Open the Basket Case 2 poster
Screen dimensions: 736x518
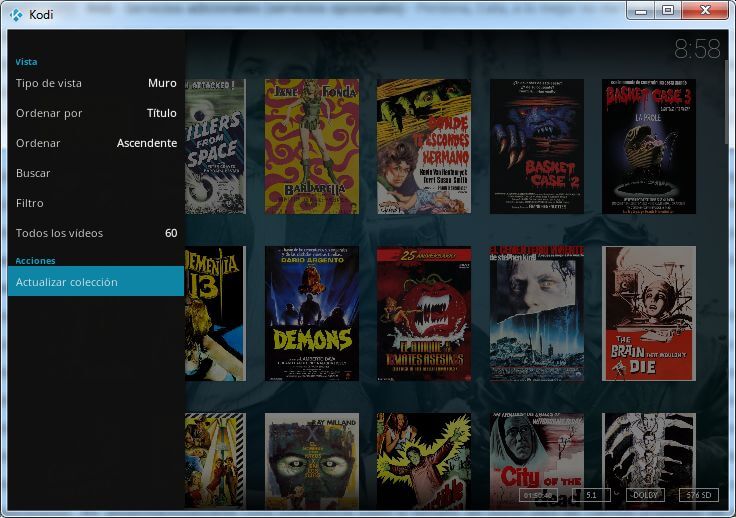[x=536, y=146]
